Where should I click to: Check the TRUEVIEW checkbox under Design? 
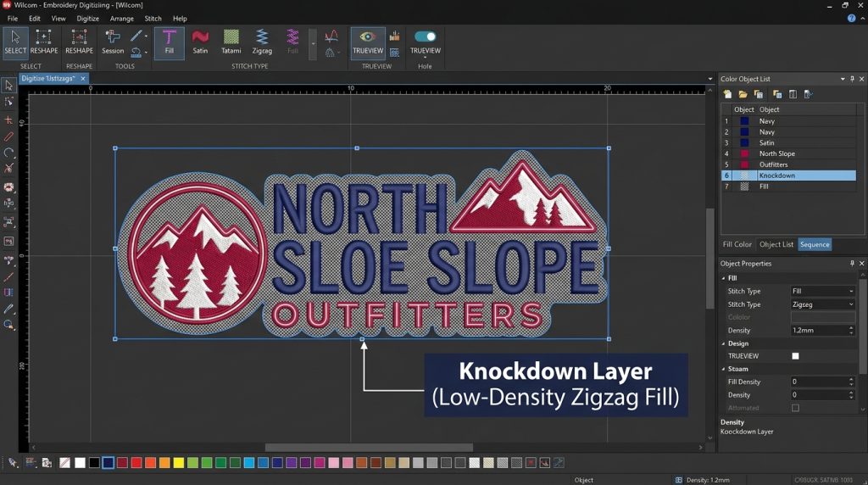[795, 356]
